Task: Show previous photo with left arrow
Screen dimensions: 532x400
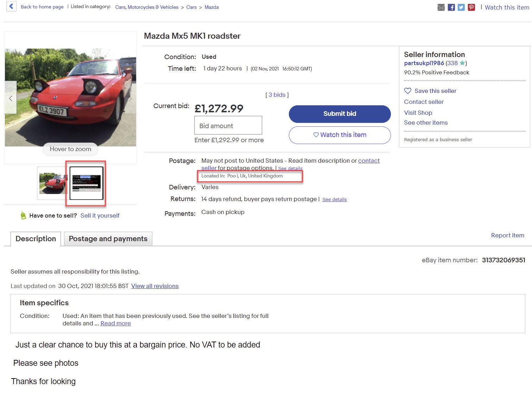Action: [x=11, y=98]
